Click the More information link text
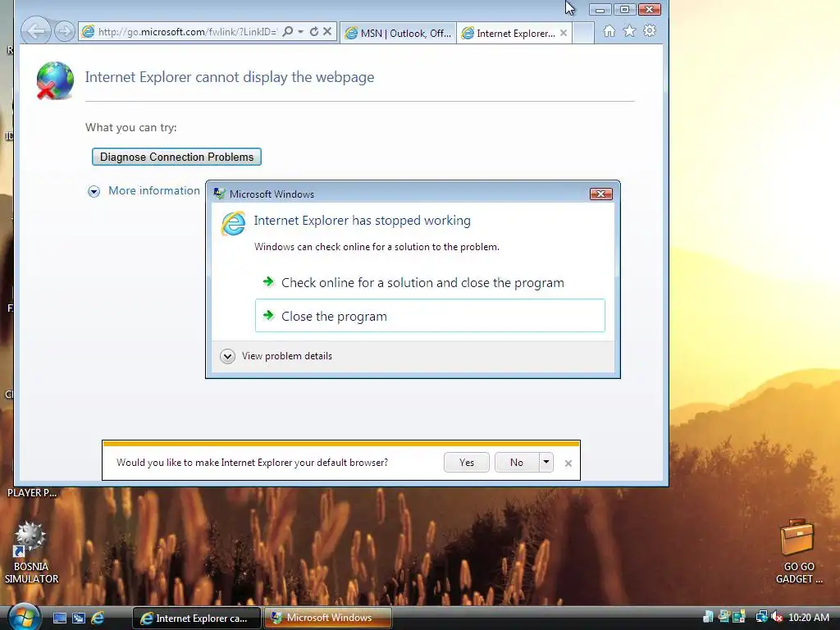The width and height of the screenshot is (840, 630). [153, 190]
